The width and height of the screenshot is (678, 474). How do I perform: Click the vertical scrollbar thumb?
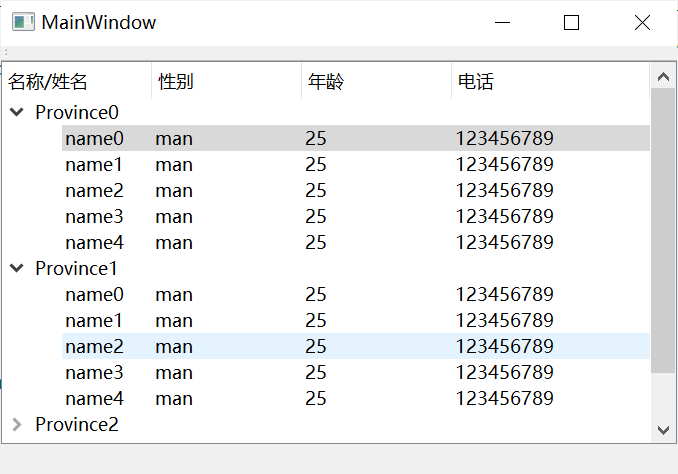point(662,230)
